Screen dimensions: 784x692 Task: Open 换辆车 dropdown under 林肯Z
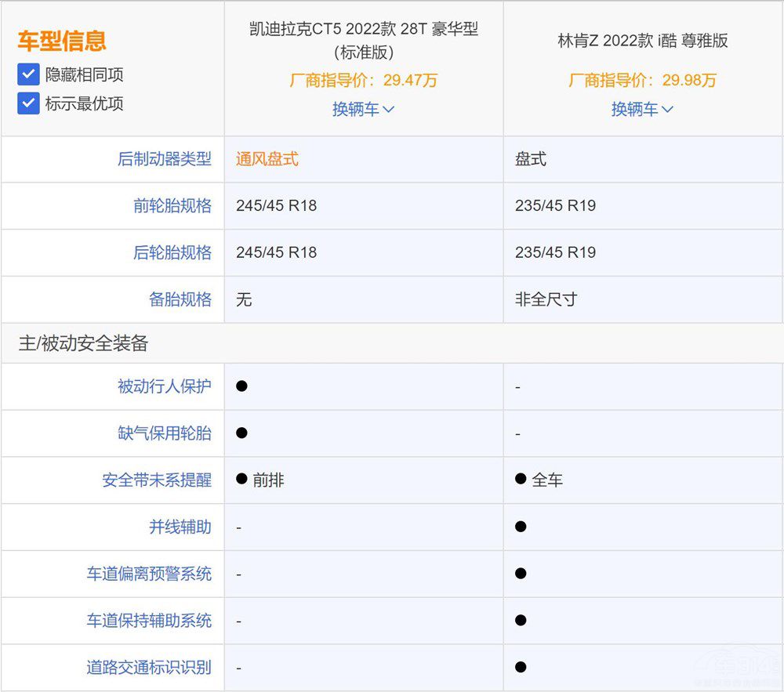tap(642, 109)
